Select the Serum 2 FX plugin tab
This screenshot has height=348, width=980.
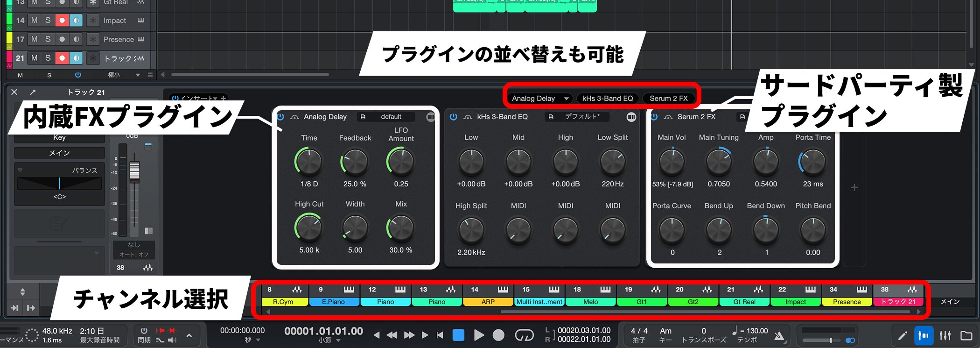[668, 99]
